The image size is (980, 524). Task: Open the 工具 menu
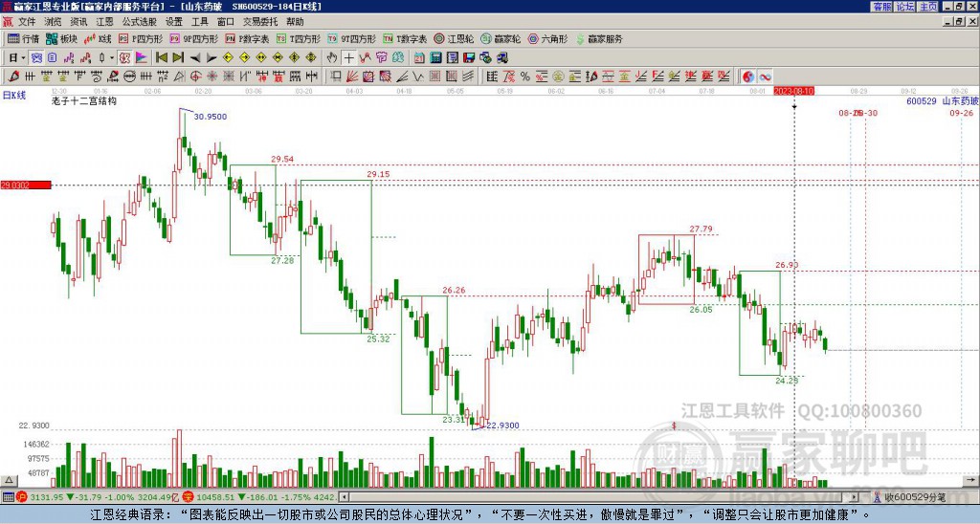pyautogui.click(x=200, y=22)
